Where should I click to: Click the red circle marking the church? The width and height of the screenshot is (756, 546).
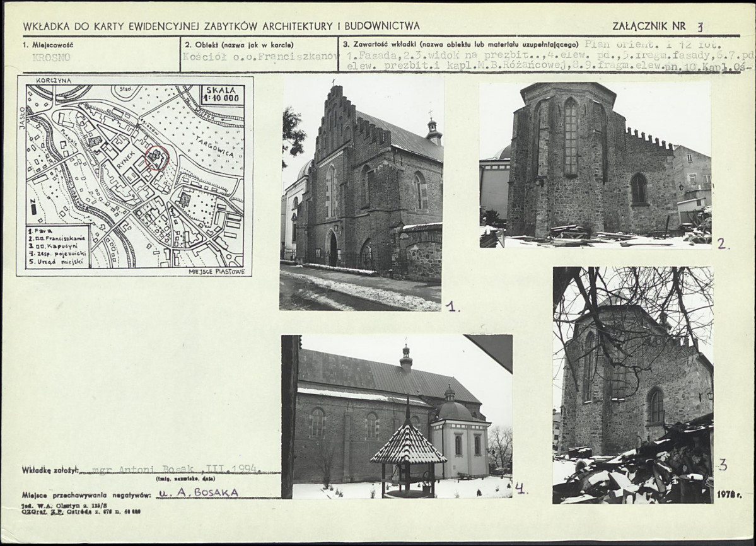pyautogui.click(x=157, y=158)
